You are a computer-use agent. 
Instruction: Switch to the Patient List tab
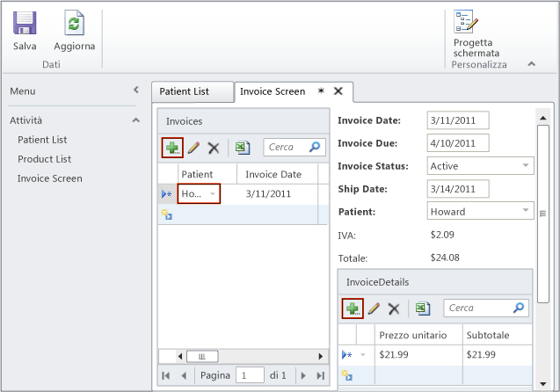click(193, 91)
